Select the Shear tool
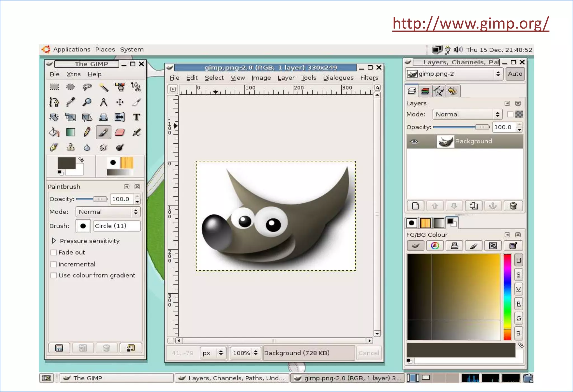The height and width of the screenshot is (392, 573). click(87, 117)
